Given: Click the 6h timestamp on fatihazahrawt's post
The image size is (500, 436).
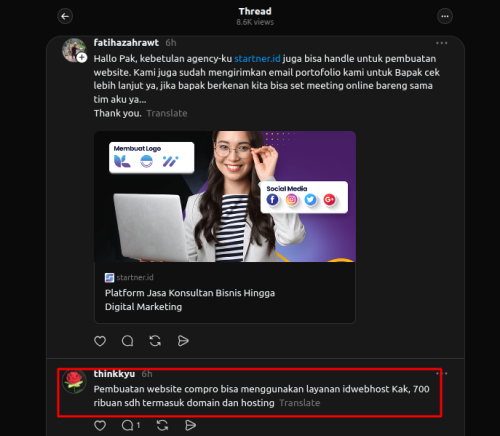Looking at the screenshot, I should pos(171,43).
